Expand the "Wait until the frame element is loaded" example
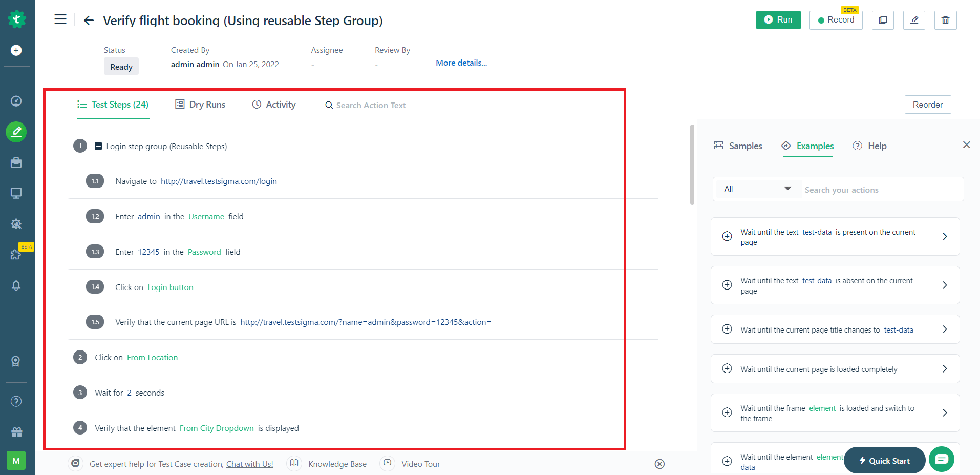This screenshot has width=980, height=475. 945,412
